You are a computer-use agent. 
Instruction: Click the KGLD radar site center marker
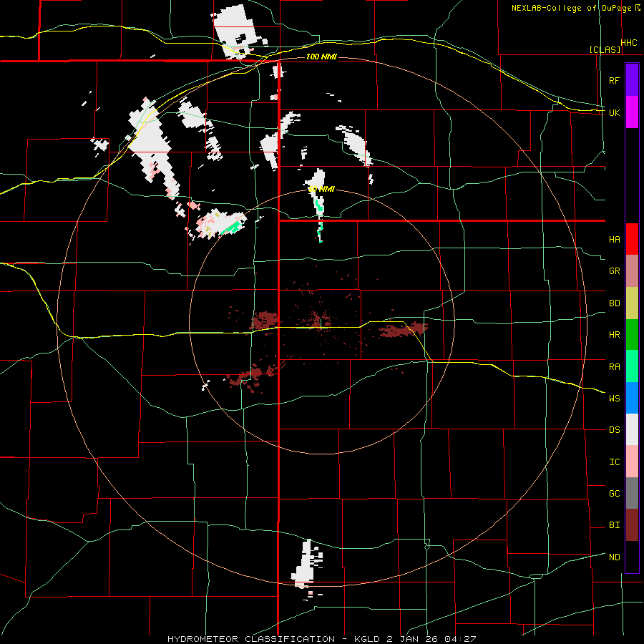click(321, 323)
